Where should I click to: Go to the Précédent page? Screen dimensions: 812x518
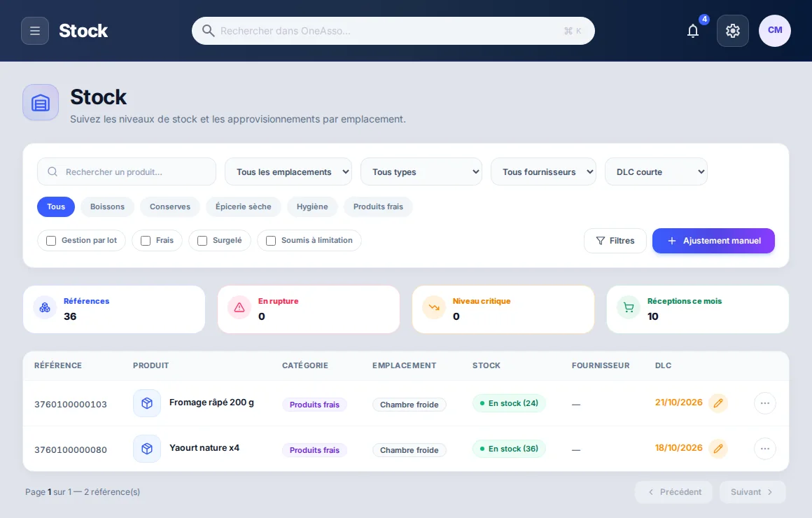[x=673, y=492]
